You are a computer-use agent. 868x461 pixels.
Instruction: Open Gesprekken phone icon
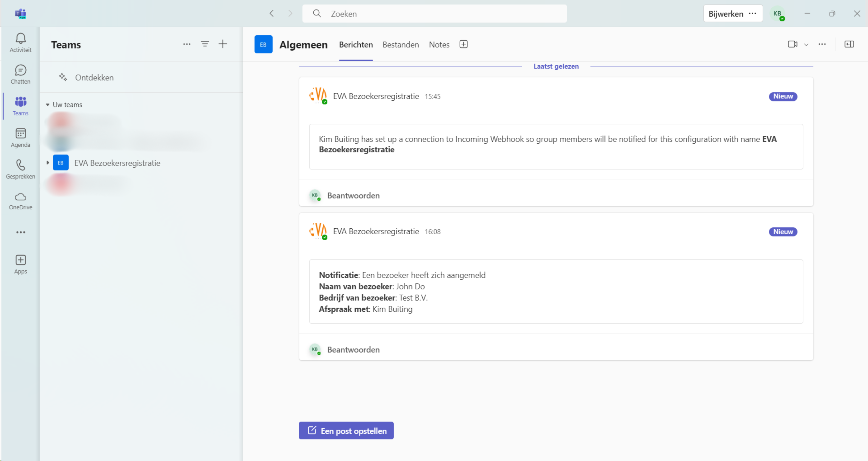point(20,169)
